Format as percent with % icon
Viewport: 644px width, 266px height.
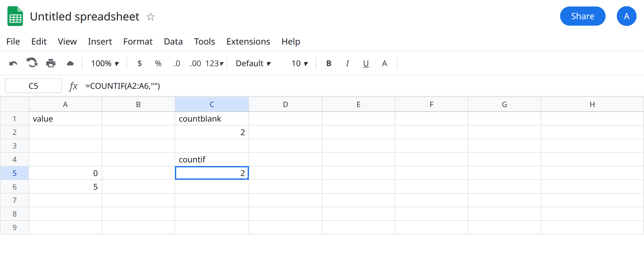coord(158,63)
